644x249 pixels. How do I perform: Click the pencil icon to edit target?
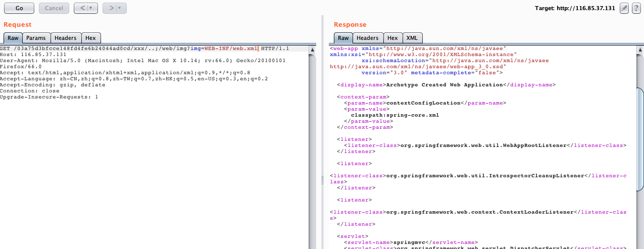624,8
